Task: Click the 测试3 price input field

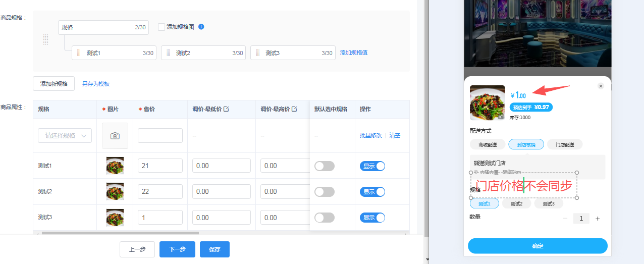Action: pos(160,218)
